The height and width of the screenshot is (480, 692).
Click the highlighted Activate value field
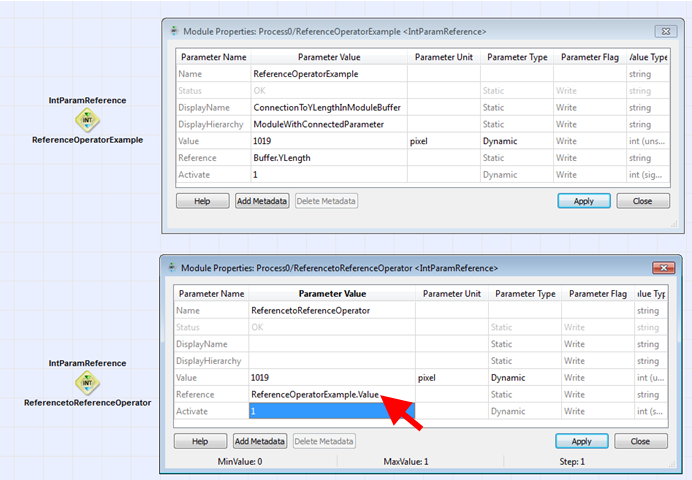pos(331,412)
